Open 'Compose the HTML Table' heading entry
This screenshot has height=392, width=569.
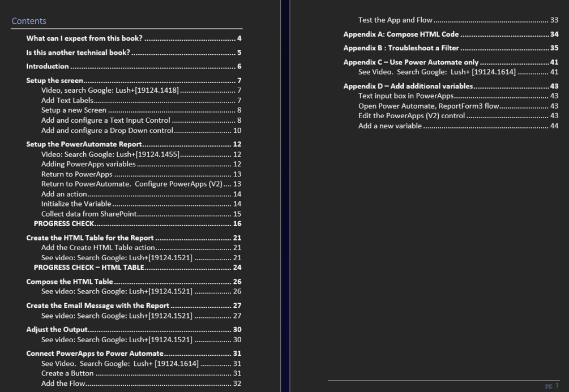(134, 282)
